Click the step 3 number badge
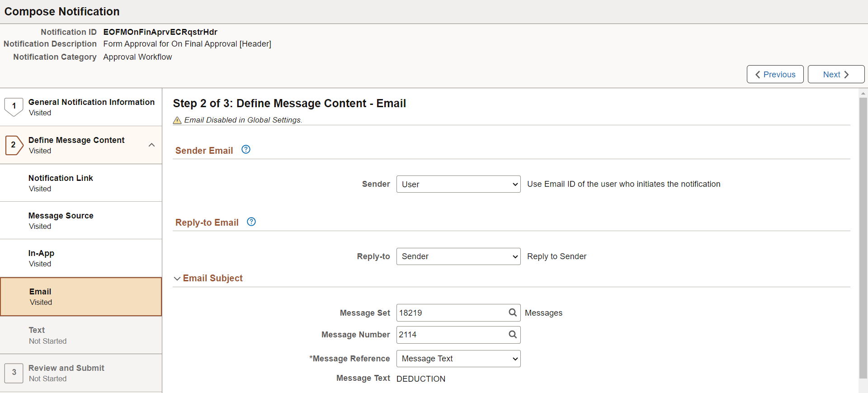Screen dimensions: 868x393 click(x=14, y=373)
